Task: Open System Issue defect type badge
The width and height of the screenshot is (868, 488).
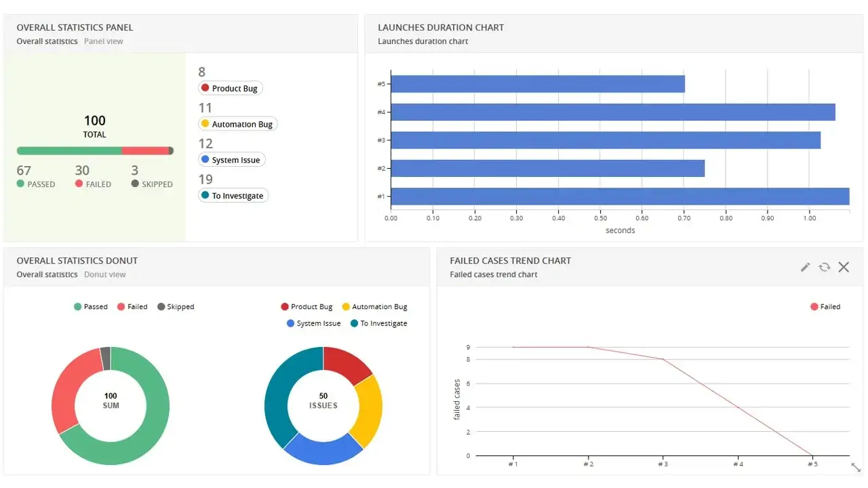Action: point(231,160)
